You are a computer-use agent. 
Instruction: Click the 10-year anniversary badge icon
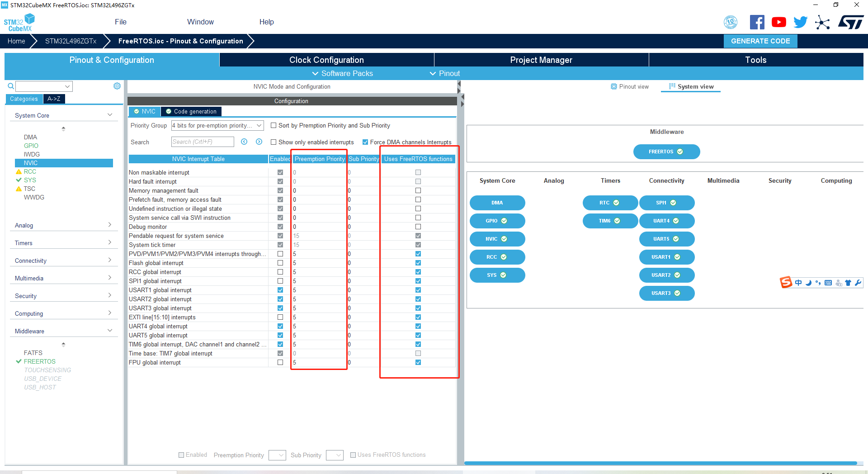[x=731, y=22]
